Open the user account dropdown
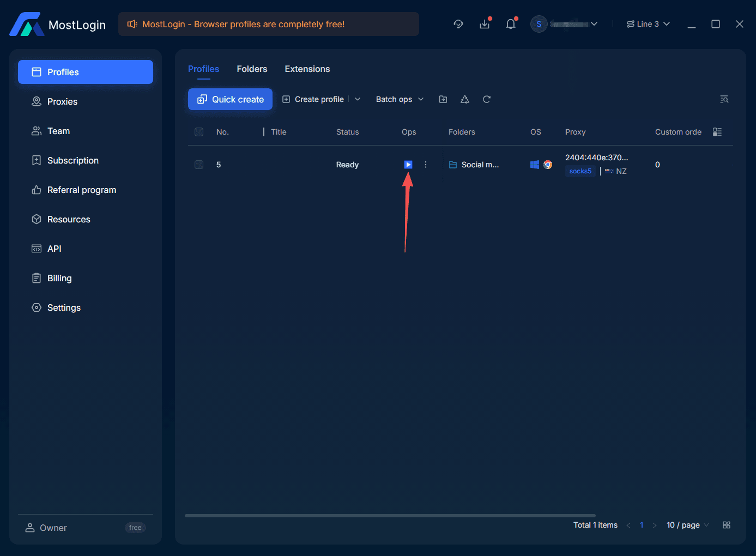The width and height of the screenshot is (756, 556). click(565, 24)
